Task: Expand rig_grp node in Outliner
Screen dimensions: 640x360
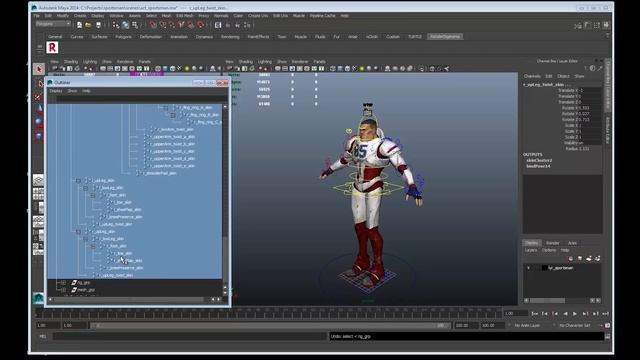Action: pos(63,282)
